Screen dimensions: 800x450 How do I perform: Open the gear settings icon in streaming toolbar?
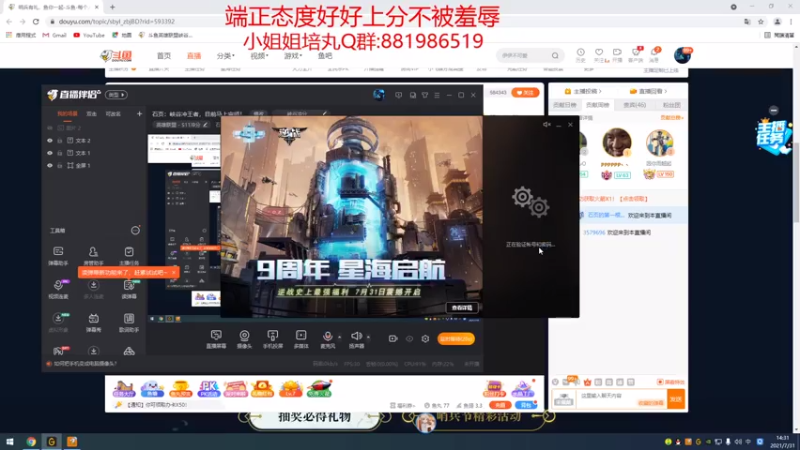tap(425, 339)
